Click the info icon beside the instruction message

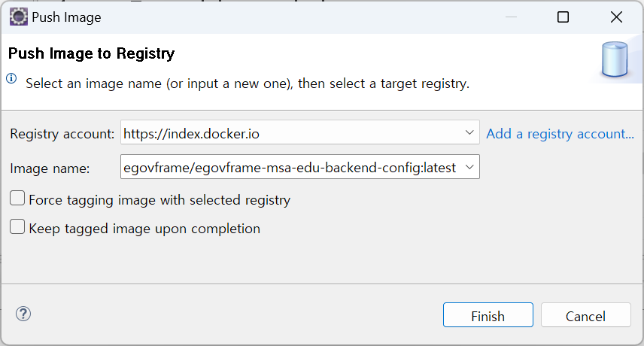coord(11,77)
